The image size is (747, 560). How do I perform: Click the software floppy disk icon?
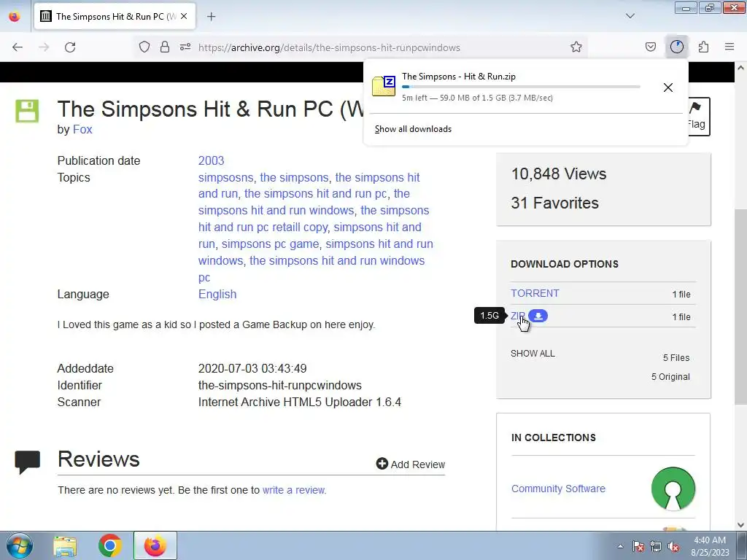point(27,111)
